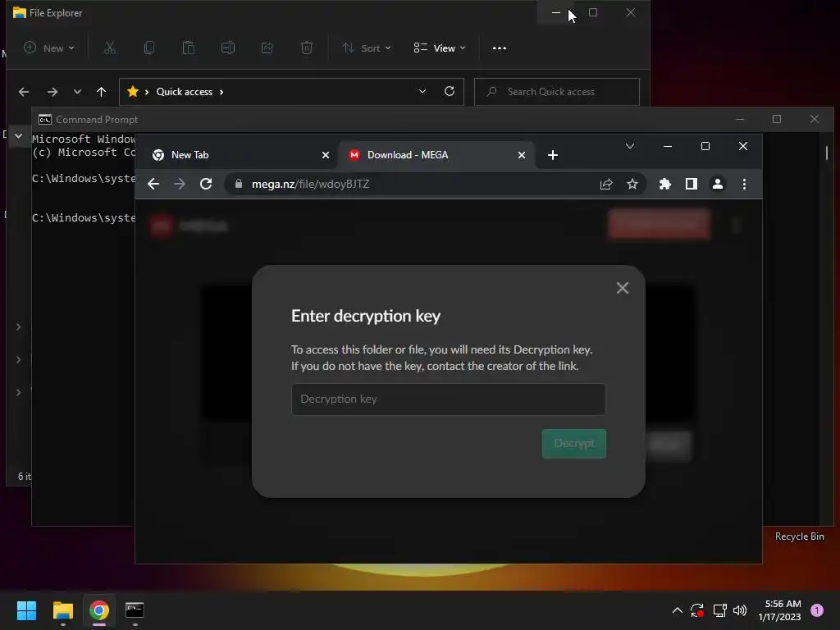Open the notification badge on taskbar
Viewport: 840px width, 630px height.
(x=817, y=610)
